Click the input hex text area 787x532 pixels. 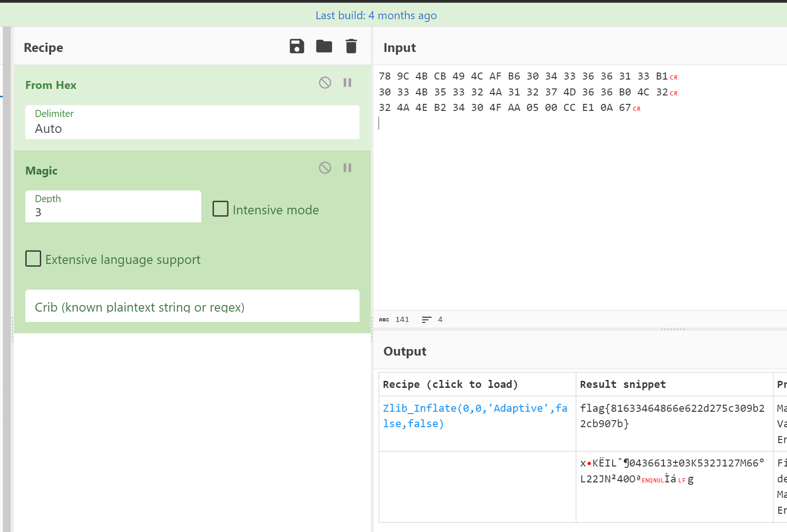click(x=581, y=187)
